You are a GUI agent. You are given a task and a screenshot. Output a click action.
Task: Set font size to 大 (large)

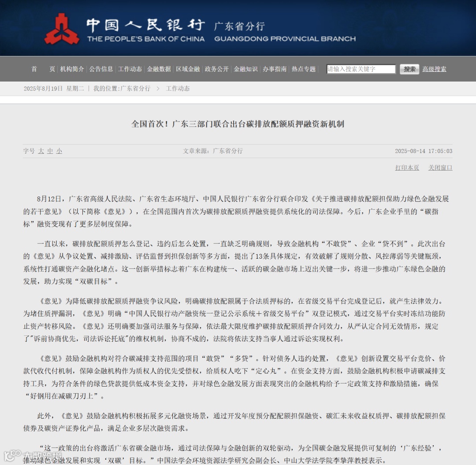pyautogui.click(x=41, y=151)
